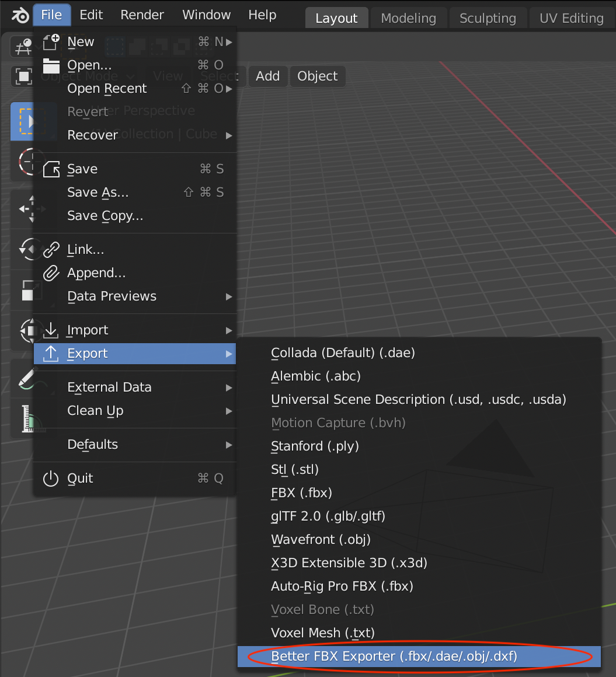Open the Render menu
The width and height of the screenshot is (616, 677).
[142, 15]
